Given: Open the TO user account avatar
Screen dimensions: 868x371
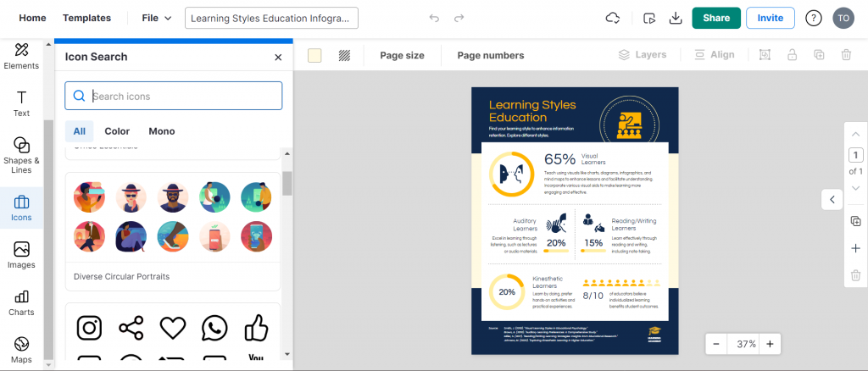Looking at the screenshot, I should point(843,19).
